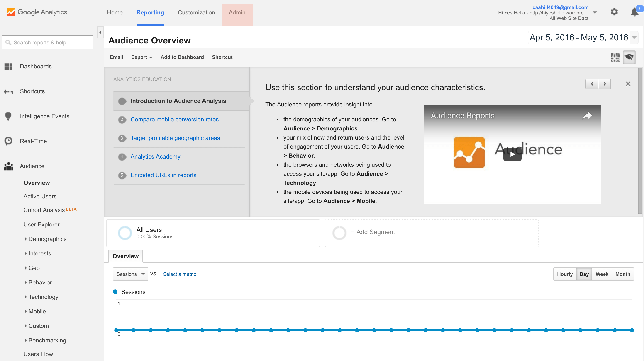
Task: Open the notifications bell icon
Action: click(634, 12)
